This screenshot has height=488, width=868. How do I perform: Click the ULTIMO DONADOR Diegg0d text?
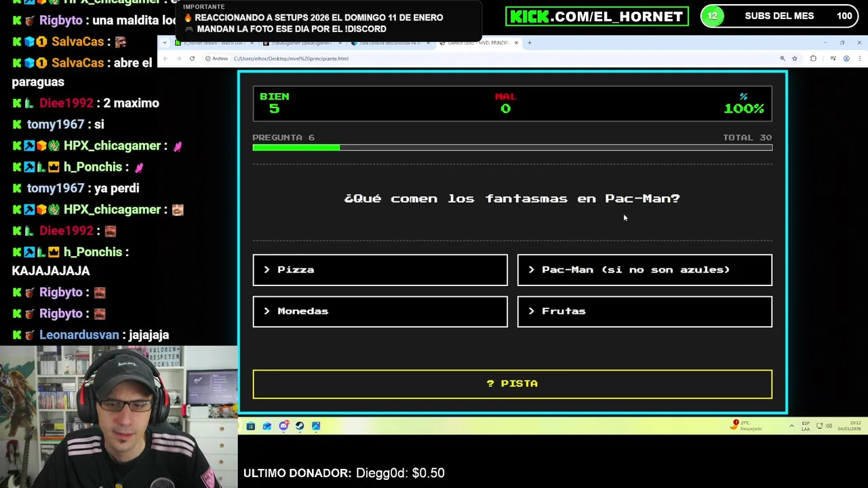344,473
